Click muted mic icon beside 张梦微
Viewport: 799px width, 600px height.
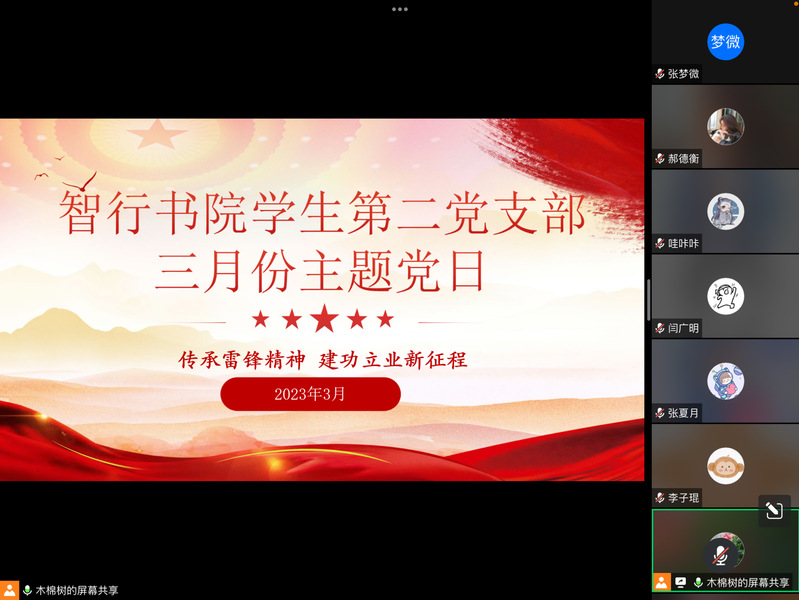(660, 73)
